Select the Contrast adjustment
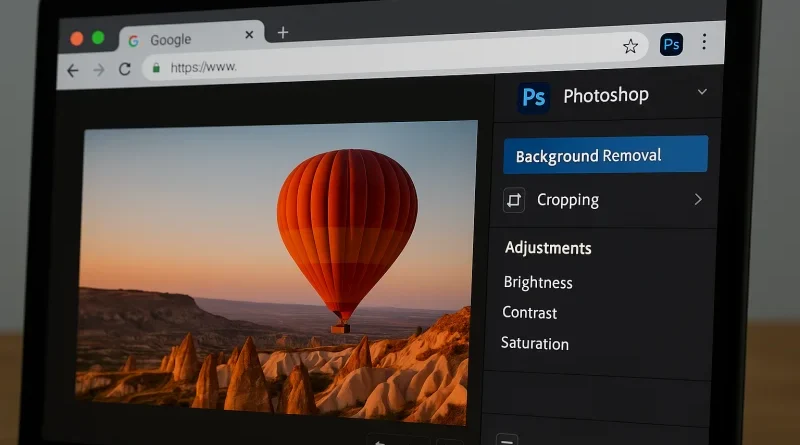The image size is (800, 445). (530, 313)
